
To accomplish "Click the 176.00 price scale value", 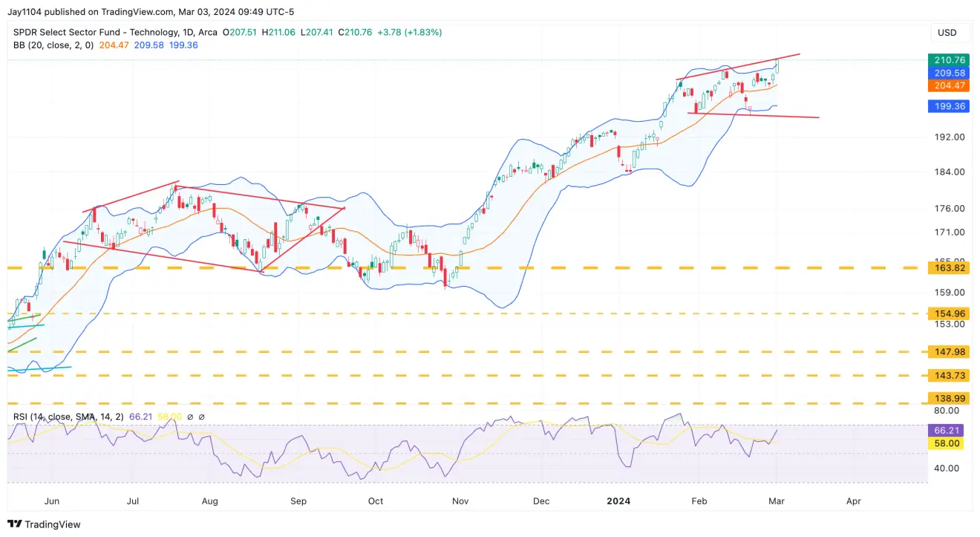I will point(950,209).
